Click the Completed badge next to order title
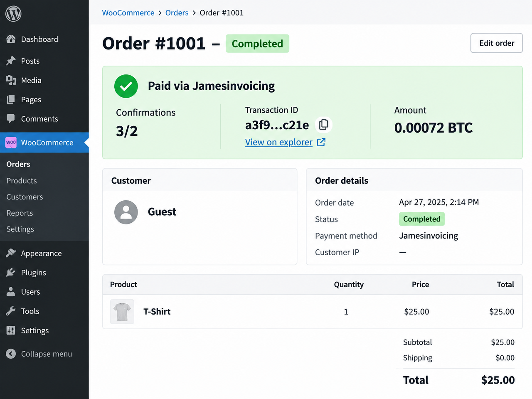The height and width of the screenshot is (399, 532). click(257, 44)
